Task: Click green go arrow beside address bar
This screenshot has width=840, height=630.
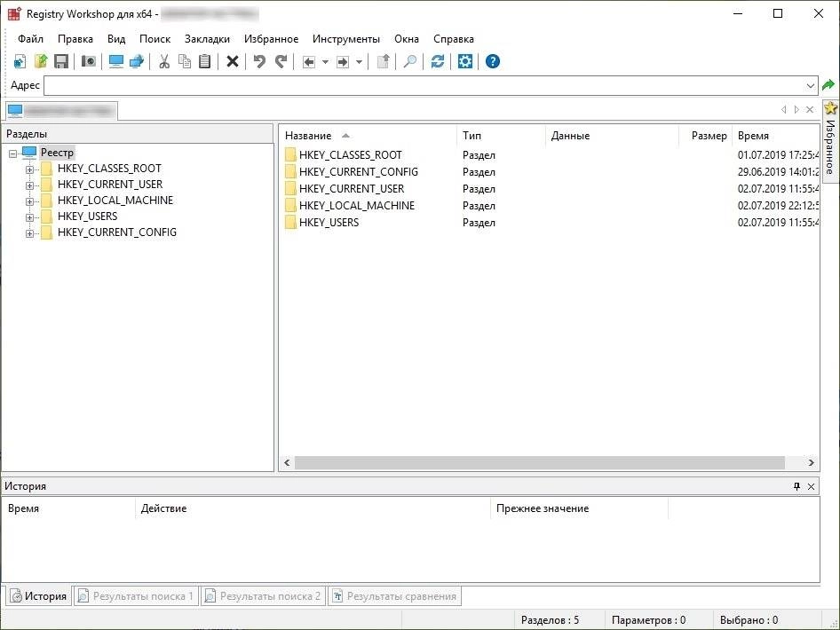Action: (x=828, y=85)
